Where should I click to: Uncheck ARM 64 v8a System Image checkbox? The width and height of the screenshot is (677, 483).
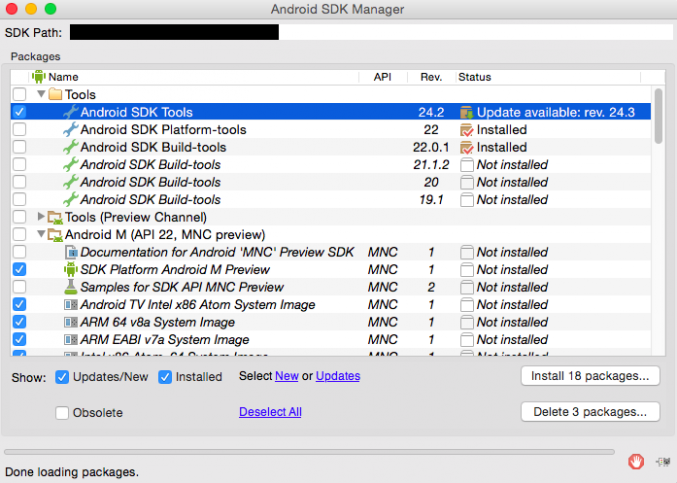tap(19, 322)
